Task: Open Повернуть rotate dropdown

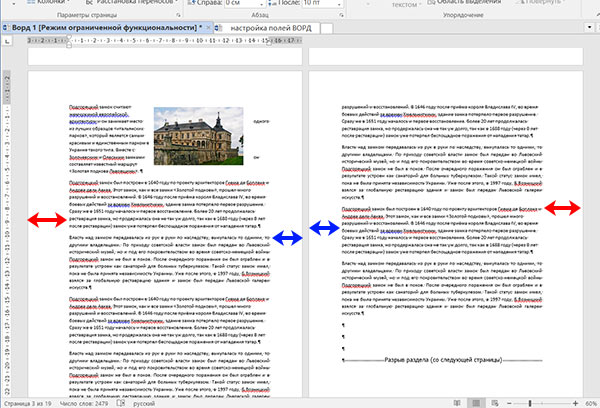Action: pos(565,2)
